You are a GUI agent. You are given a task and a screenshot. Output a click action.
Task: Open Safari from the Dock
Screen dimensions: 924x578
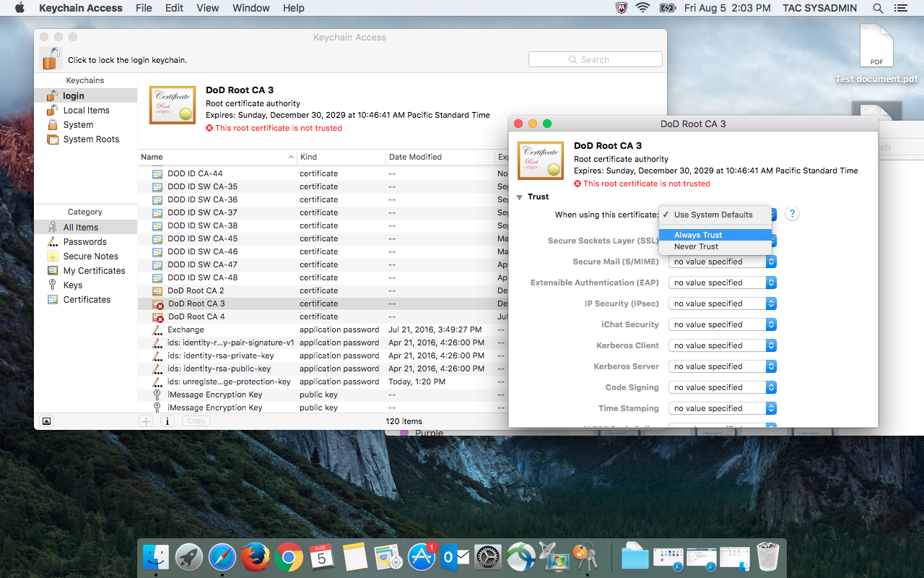click(x=222, y=557)
